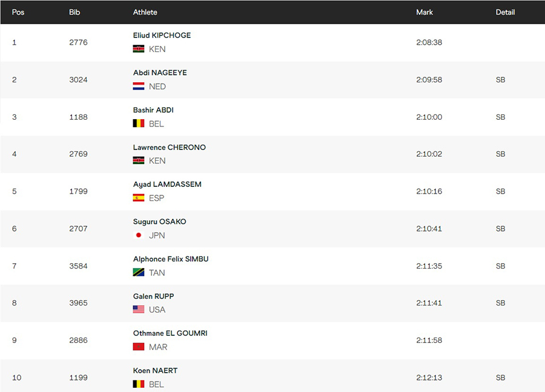Click the Tanzania flag icon for Alphonce Simbu

138,273
